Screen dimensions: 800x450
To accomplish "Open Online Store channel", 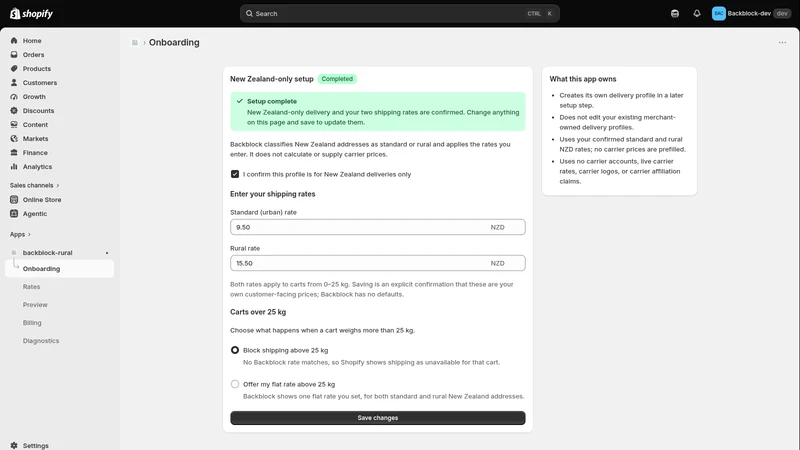I will (42, 199).
